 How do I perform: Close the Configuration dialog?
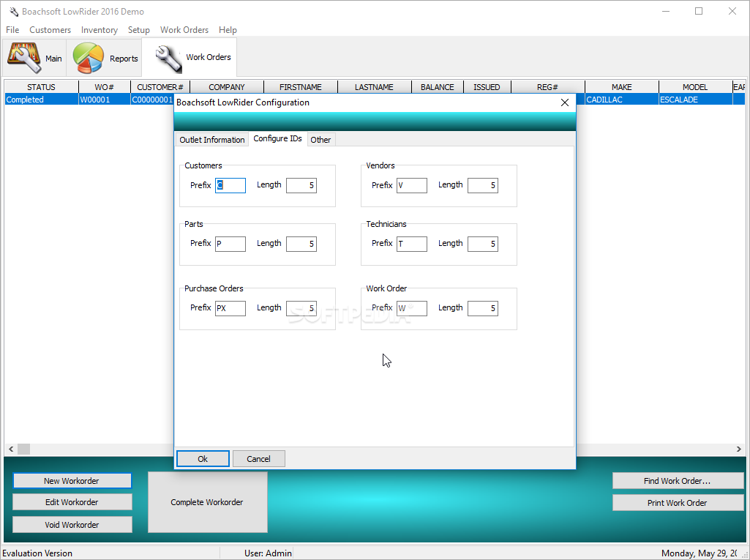pyautogui.click(x=564, y=102)
